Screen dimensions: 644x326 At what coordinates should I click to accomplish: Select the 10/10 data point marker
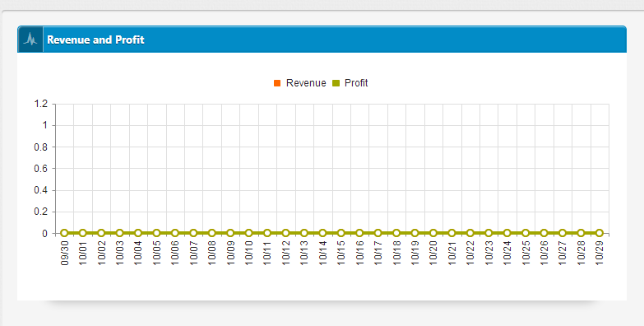pyautogui.click(x=249, y=233)
